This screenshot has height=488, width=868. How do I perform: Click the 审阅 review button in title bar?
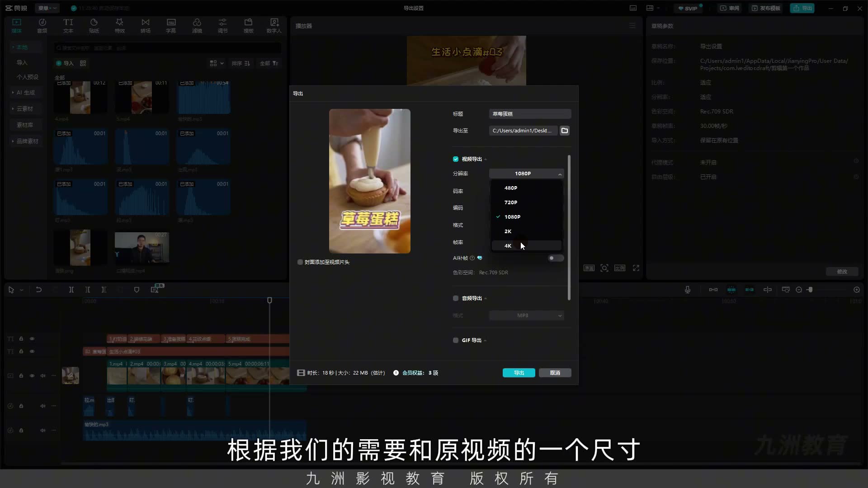730,8
